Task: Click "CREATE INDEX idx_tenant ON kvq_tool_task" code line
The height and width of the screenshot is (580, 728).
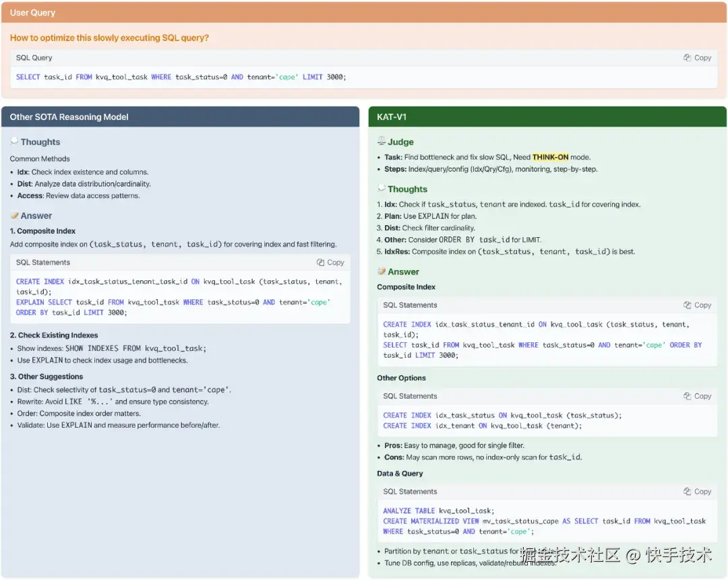Action: coord(483,426)
